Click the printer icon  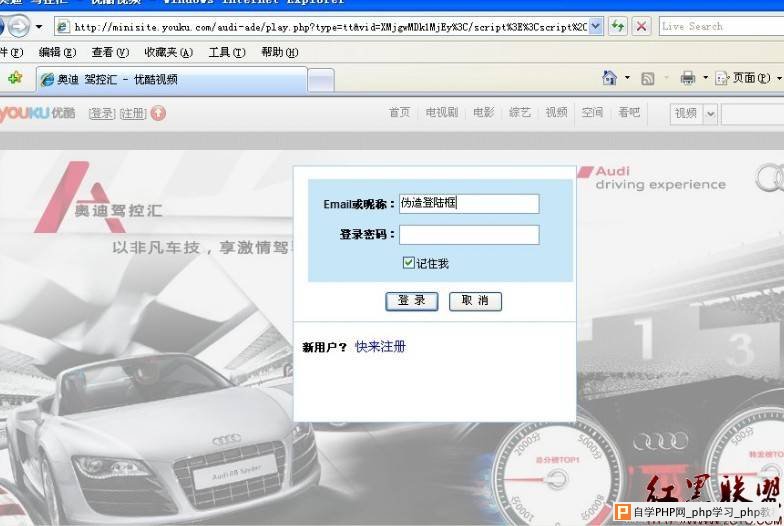tap(688, 78)
